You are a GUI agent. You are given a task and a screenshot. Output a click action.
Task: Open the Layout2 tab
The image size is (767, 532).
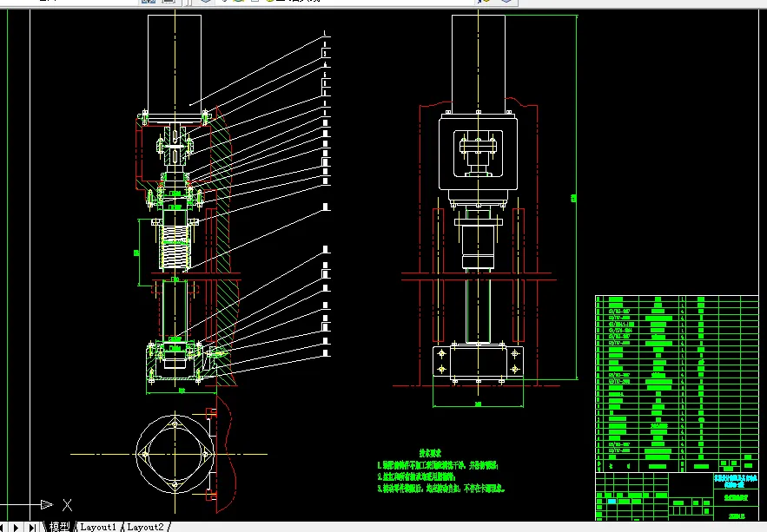[x=145, y=527]
